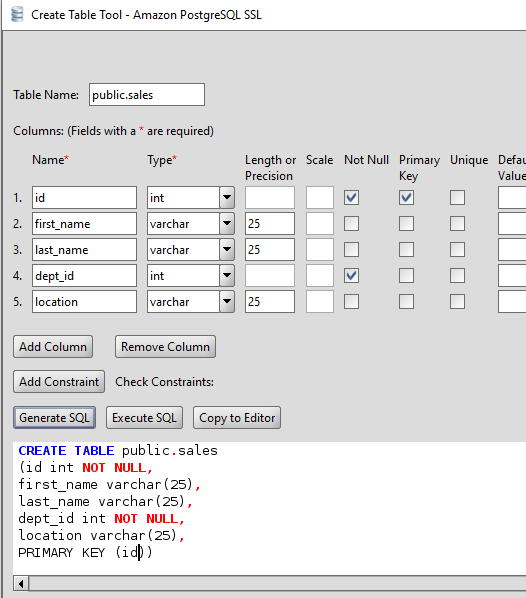Screen dimensions: 526x598
Task: Click the Remove Column button
Action: (x=166, y=347)
